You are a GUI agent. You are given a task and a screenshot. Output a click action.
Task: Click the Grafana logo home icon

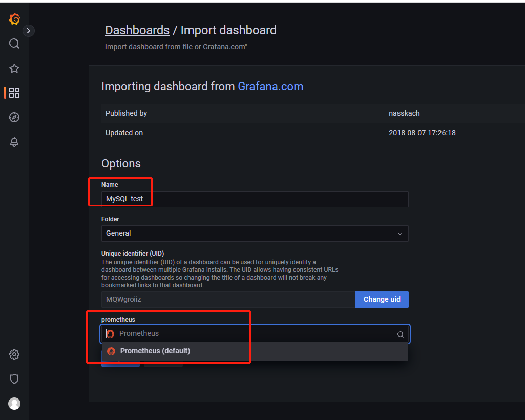click(x=14, y=19)
